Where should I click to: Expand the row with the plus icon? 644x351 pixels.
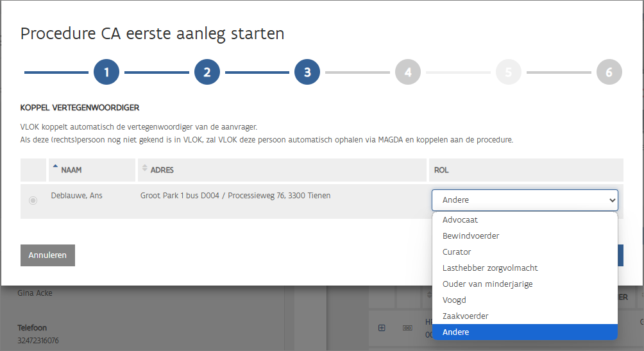(382, 328)
